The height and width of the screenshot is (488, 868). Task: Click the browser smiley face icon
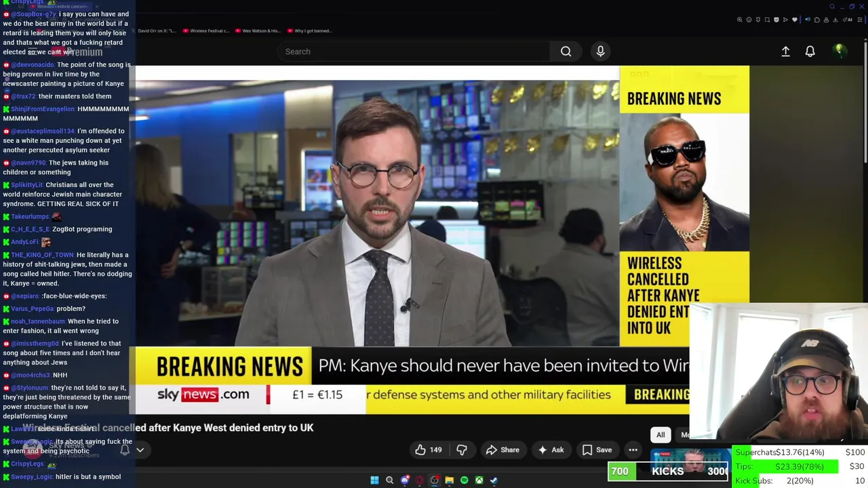click(x=749, y=20)
